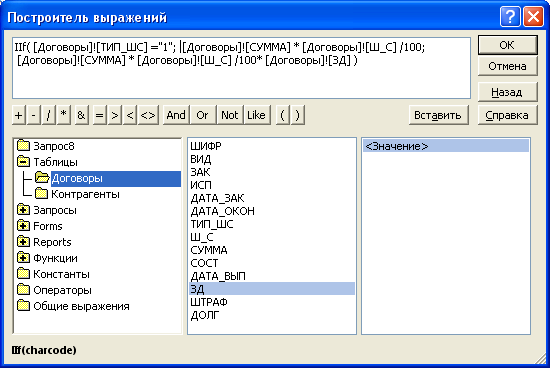The height and width of the screenshot is (368, 550).
Task: Click the Функции tree label
Action: (55, 258)
